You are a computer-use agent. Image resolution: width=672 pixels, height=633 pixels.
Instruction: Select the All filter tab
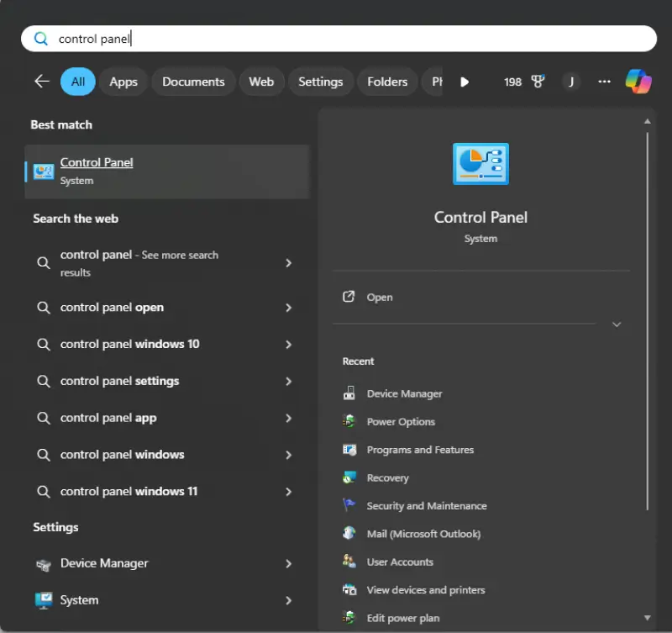78,82
